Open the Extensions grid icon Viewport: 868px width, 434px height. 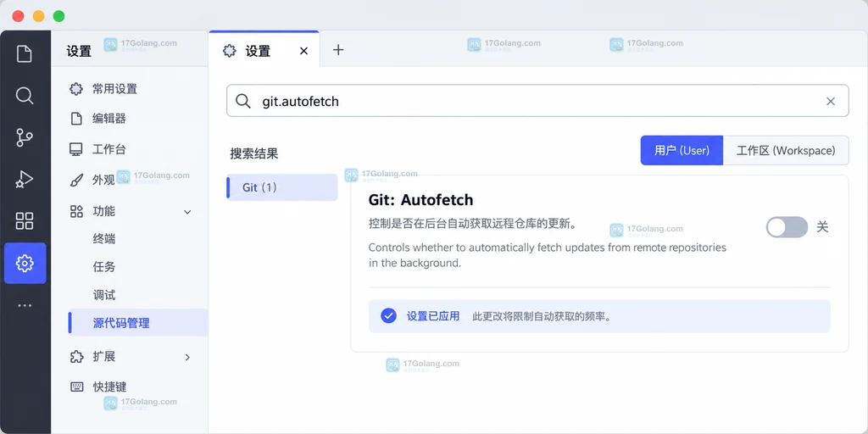25,221
